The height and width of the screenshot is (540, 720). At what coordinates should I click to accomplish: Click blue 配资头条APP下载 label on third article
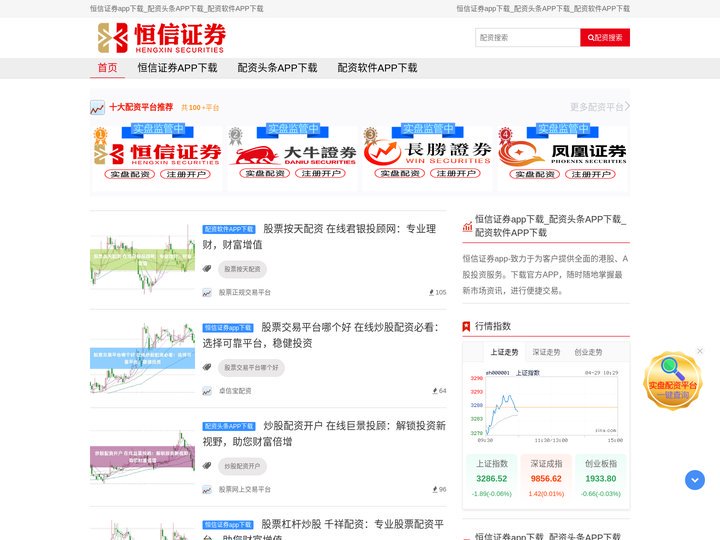(229, 427)
